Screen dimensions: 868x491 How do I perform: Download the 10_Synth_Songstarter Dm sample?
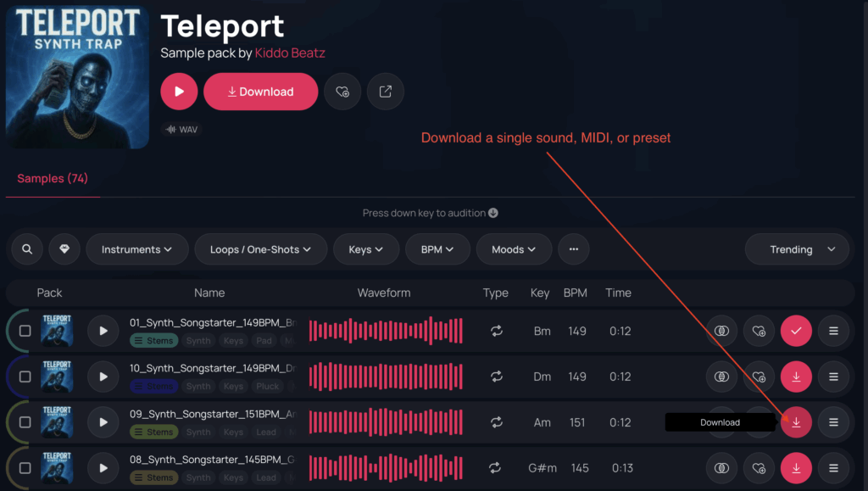point(796,377)
